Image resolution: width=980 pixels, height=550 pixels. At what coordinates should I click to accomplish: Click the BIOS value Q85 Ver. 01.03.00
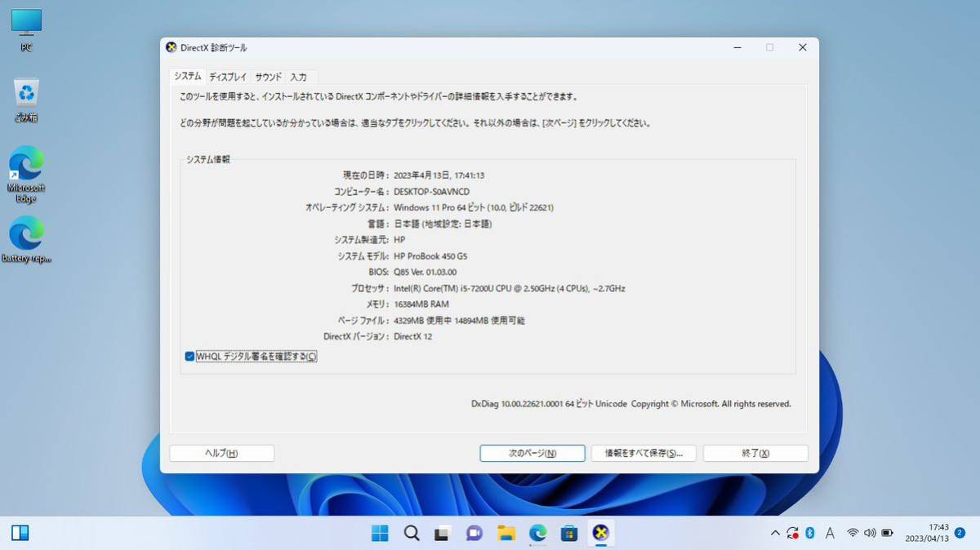point(425,272)
